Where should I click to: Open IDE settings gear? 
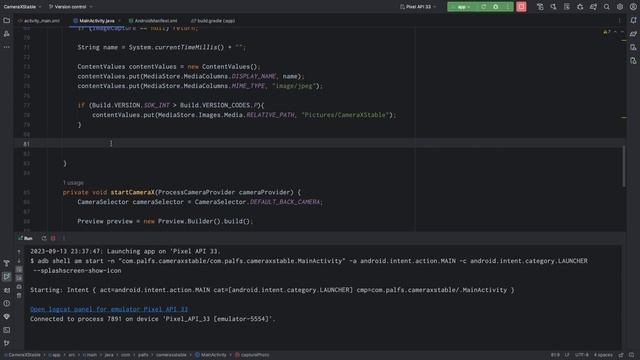620,7
